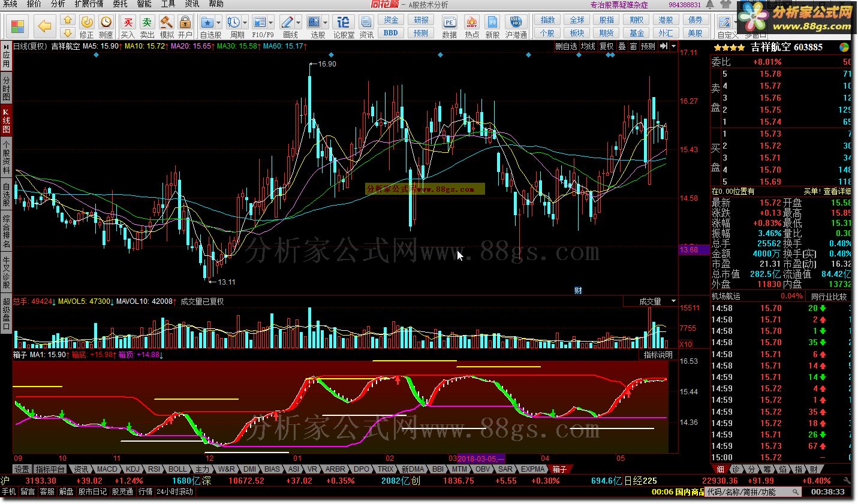Click the 开户 open account lock icon

click(x=185, y=23)
